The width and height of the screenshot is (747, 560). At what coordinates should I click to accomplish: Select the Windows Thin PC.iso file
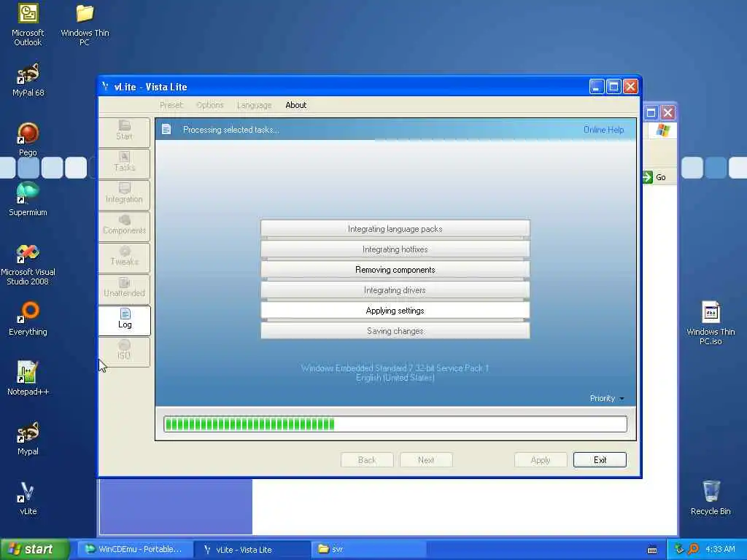point(711,323)
